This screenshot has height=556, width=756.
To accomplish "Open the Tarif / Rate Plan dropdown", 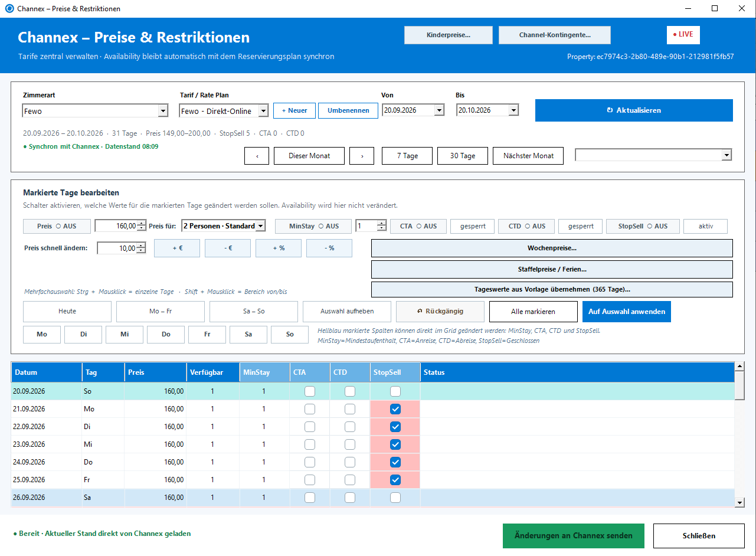I will 263,111.
